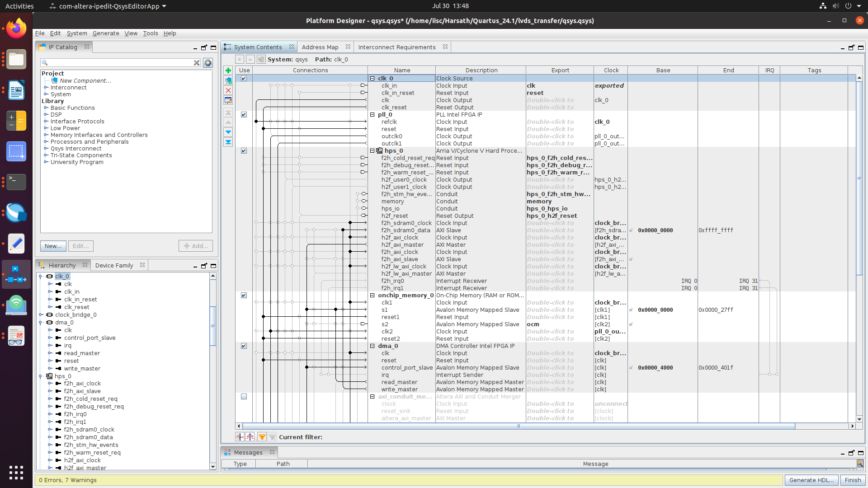Screen dimensions: 868x488
Task: Click New Component... in the Project list
Action: point(85,80)
